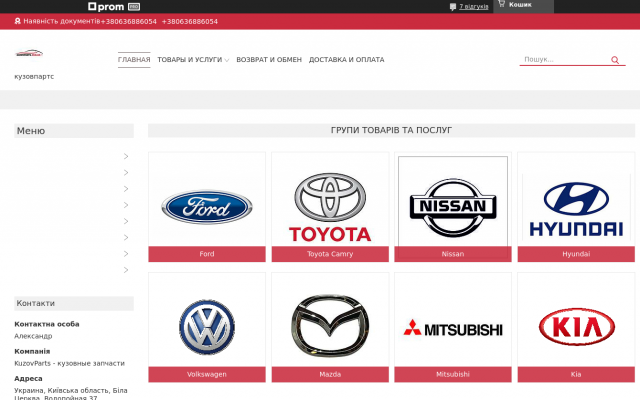Open the Volkswagen category label

207,374
